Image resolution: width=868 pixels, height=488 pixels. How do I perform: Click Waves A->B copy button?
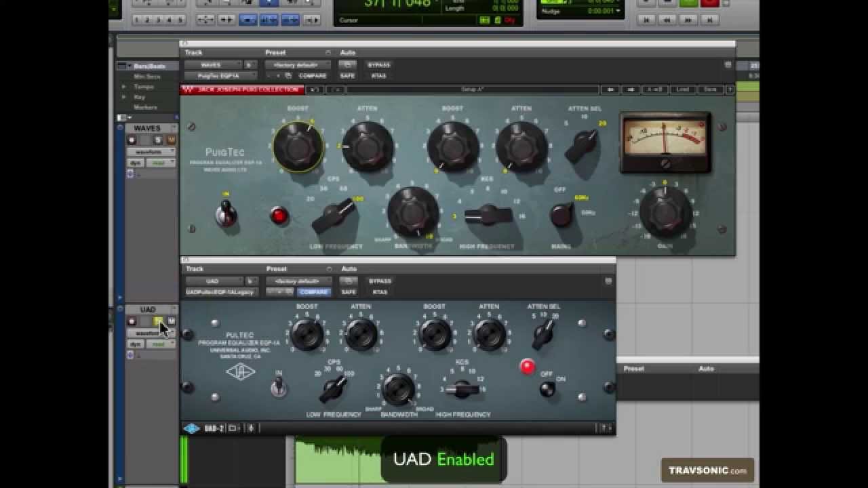pos(655,89)
